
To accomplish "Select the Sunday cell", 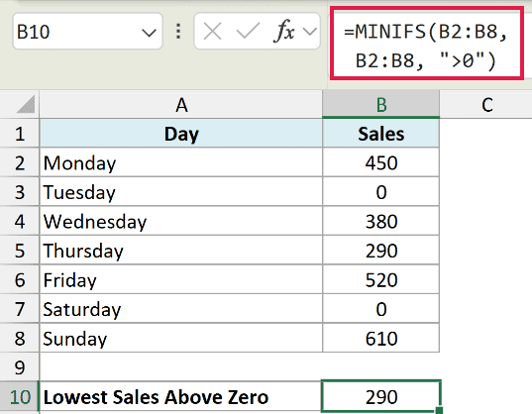I will (181, 338).
